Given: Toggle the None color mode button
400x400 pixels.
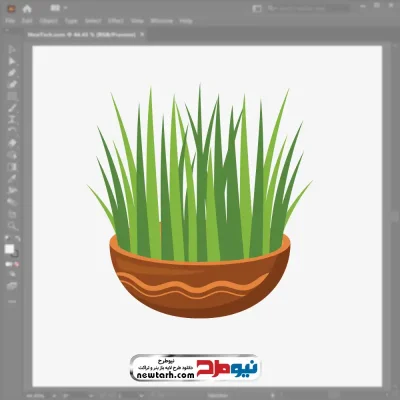Looking at the screenshot, I should (x=16, y=264).
